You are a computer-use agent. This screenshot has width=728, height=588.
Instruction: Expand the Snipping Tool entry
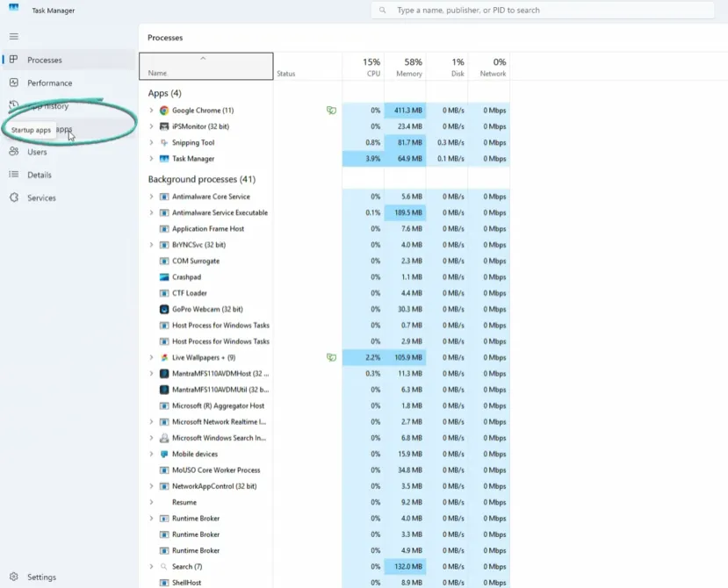tap(151, 142)
